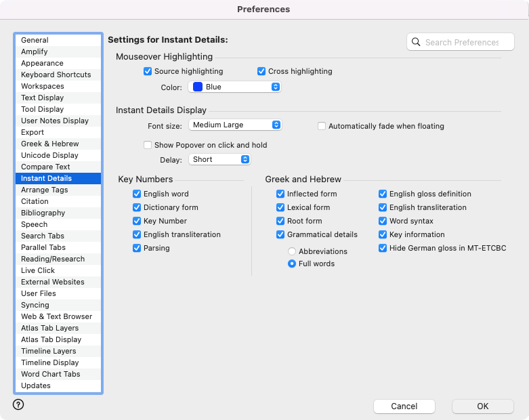Go to Atlas Tab Layers settings

coord(49,328)
